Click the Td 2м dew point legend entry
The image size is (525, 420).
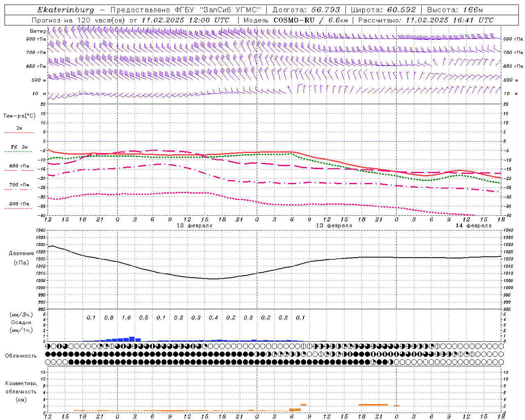(19, 147)
